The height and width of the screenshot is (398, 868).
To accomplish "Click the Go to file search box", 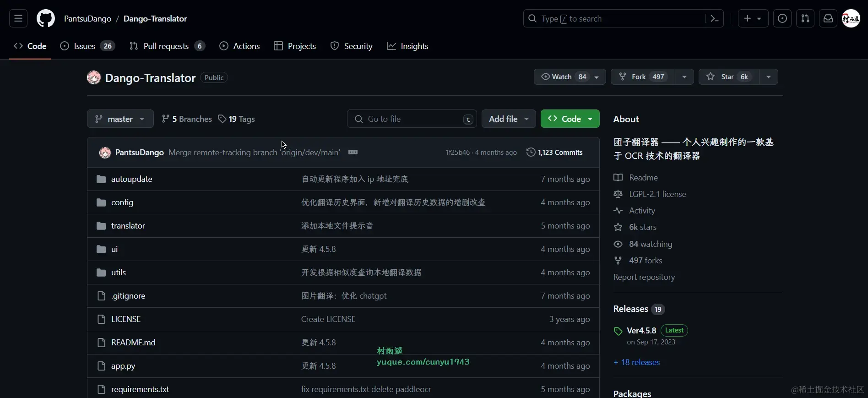I will [412, 119].
